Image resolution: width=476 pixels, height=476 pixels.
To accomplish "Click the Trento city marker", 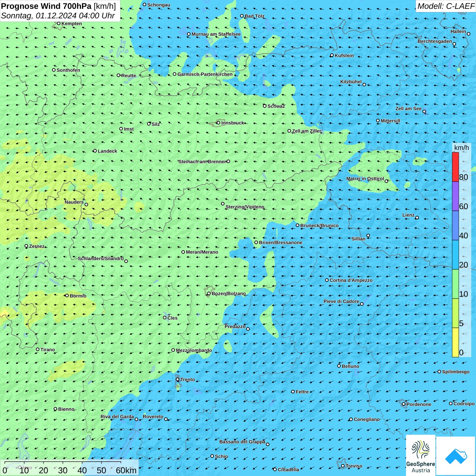I will [x=177, y=379].
